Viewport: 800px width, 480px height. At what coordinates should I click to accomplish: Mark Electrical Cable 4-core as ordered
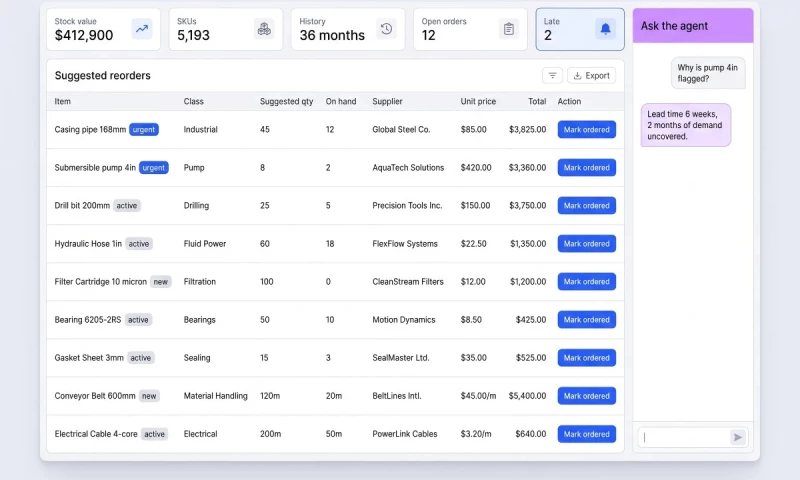tap(586, 434)
